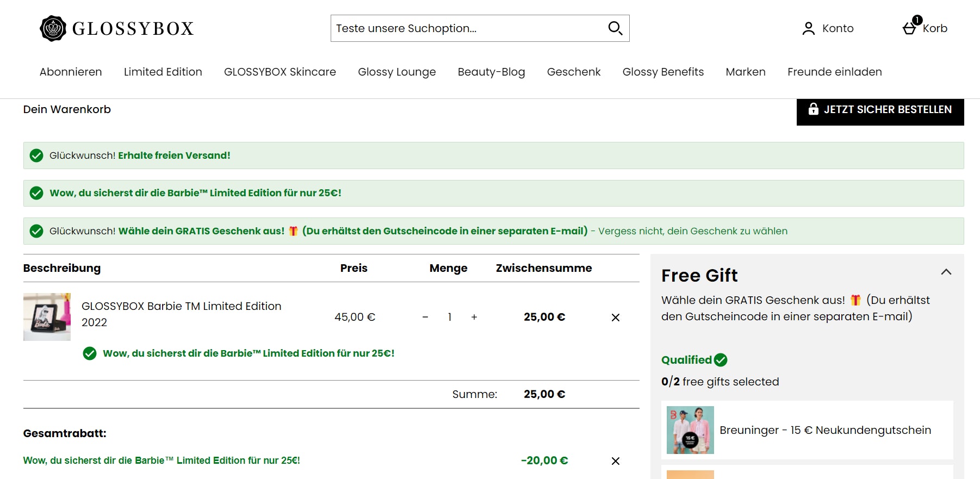Image resolution: width=980 pixels, height=479 pixels.
Task: Navigate to Beauty-Blog
Action: [x=491, y=72]
